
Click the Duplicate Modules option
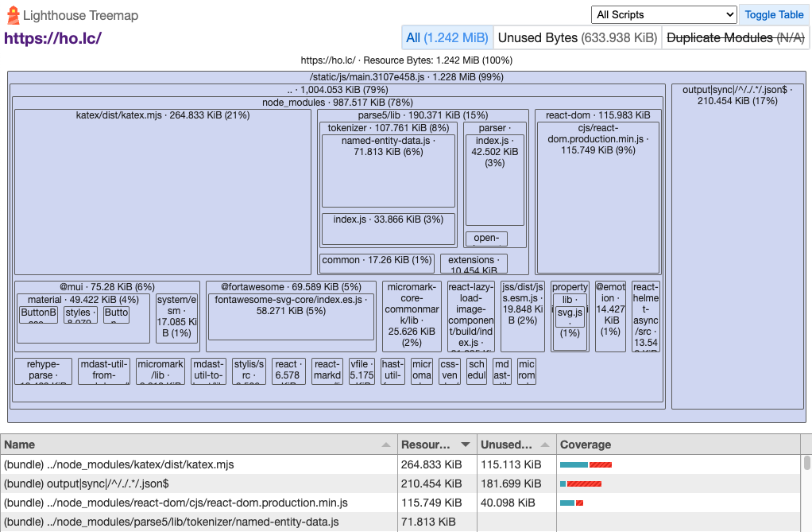point(735,37)
